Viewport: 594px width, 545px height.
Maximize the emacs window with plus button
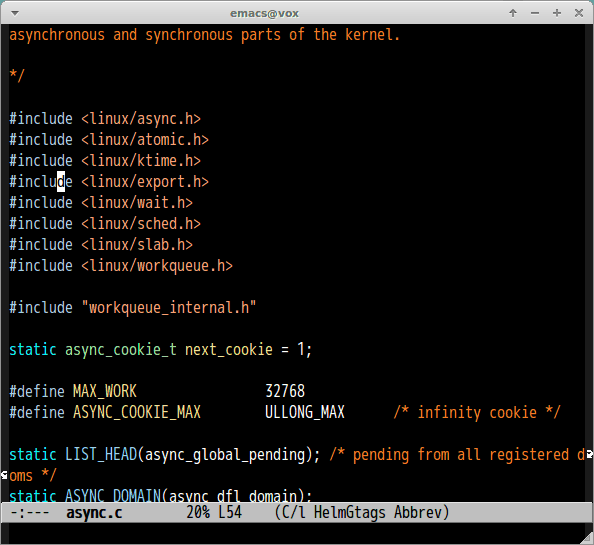point(557,13)
